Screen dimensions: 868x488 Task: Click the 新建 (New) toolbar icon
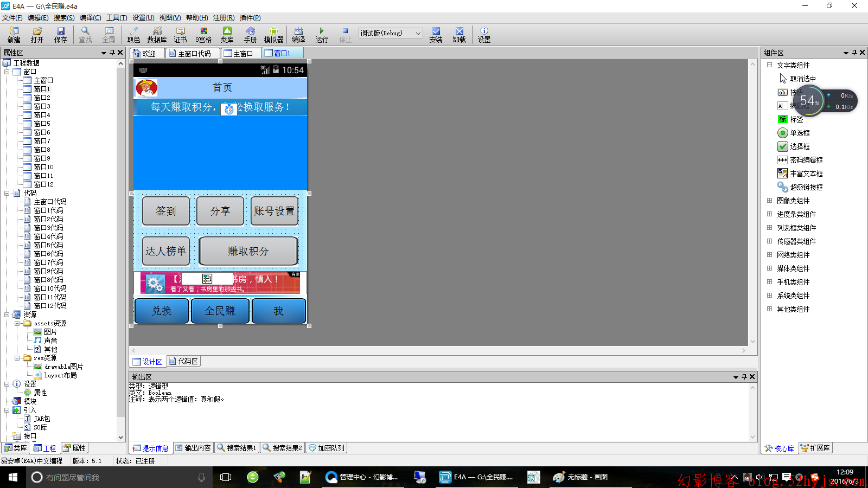tap(14, 35)
